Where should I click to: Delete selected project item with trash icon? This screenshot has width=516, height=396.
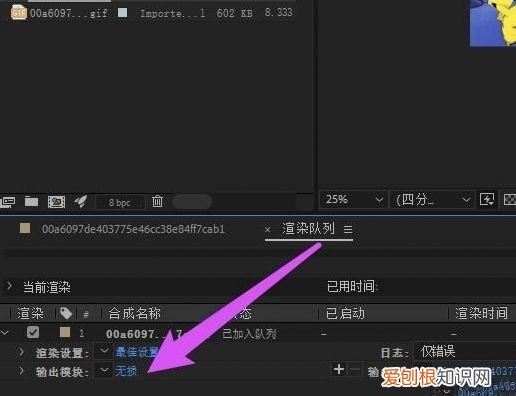tap(157, 201)
